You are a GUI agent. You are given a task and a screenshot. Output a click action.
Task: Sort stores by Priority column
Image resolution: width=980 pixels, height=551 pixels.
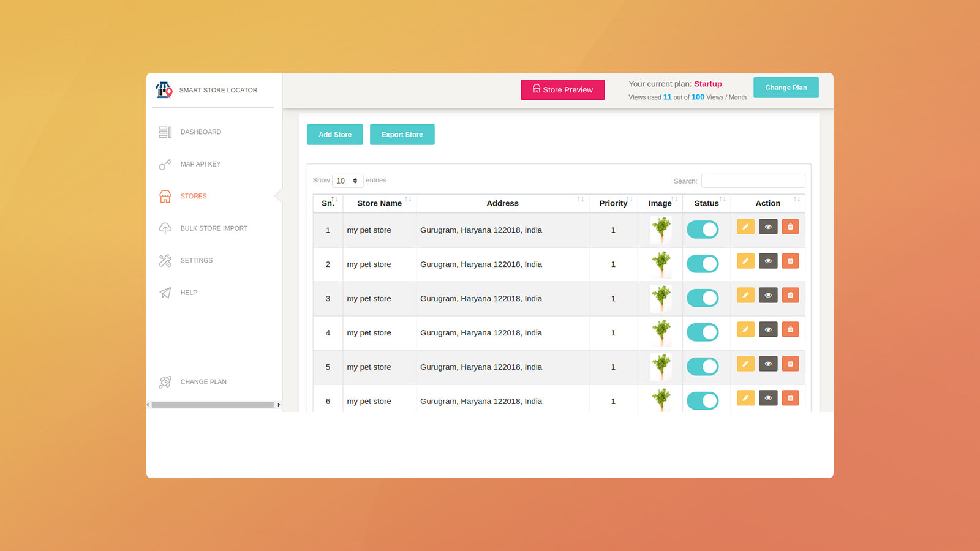pos(613,203)
